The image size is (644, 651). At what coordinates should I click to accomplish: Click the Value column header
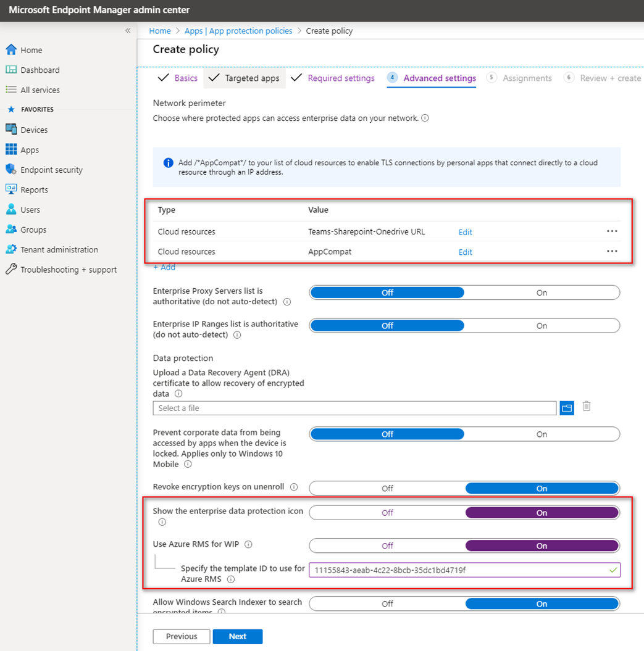318,210
